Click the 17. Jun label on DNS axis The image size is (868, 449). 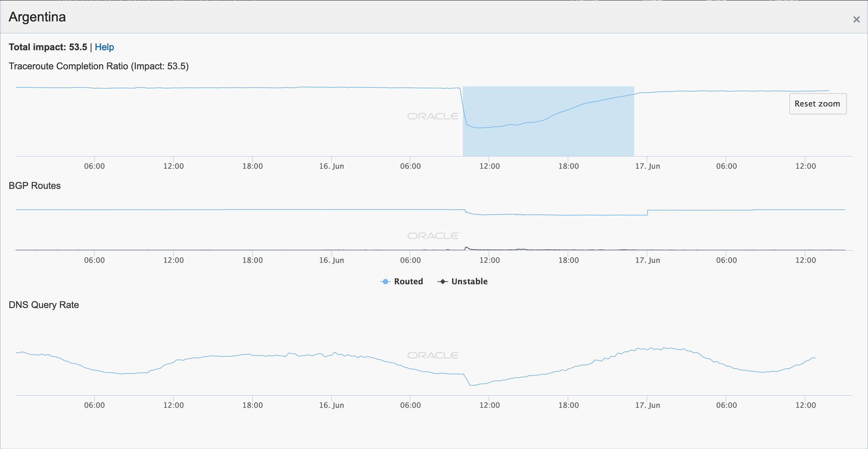point(647,405)
